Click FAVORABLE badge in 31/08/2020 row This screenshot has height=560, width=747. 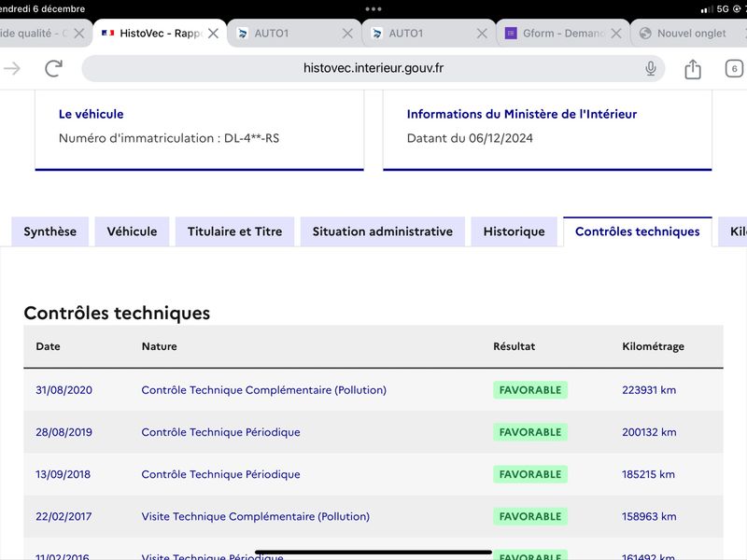pyautogui.click(x=530, y=390)
